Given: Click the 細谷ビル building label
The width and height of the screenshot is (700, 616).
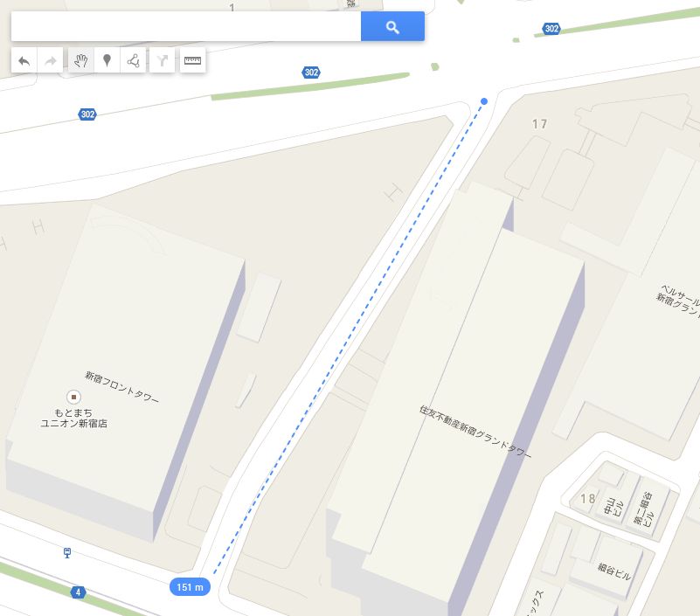Looking at the screenshot, I should (614, 571).
